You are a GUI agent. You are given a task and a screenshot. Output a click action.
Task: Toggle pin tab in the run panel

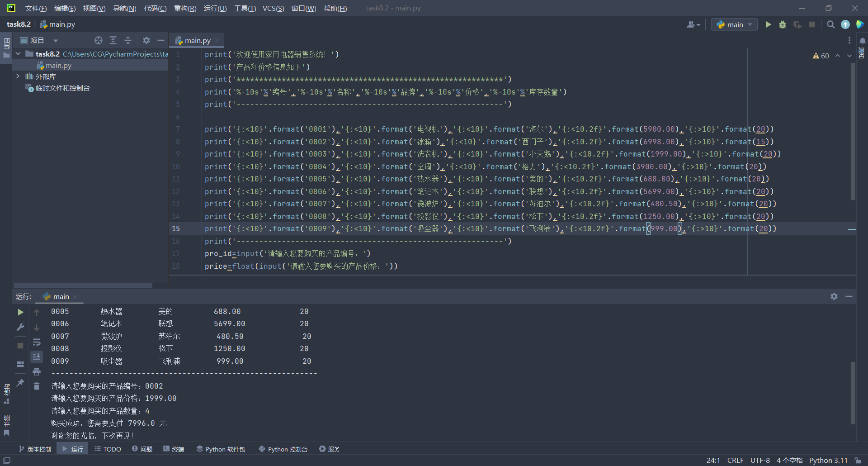(x=20, y=383)
